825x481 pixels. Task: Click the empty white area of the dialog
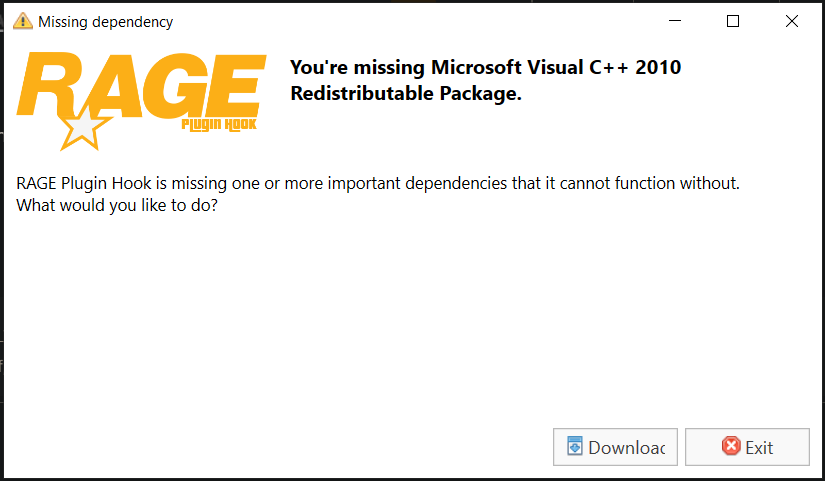[400, 320]
